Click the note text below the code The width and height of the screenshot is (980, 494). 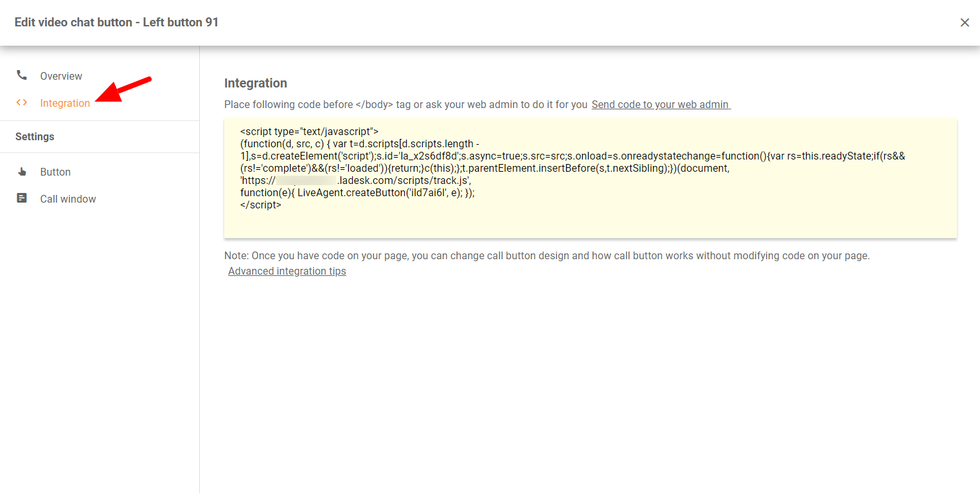pyautogui.click(x=546, y=255)
